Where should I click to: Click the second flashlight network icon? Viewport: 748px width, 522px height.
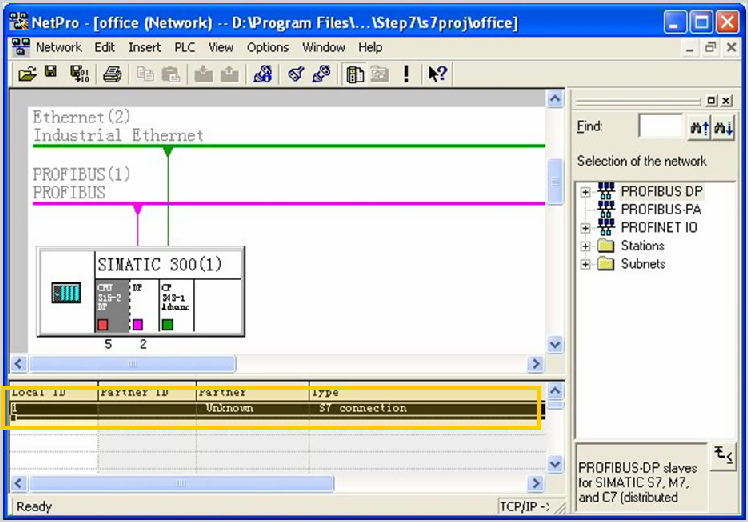click(x=321, y=74)
